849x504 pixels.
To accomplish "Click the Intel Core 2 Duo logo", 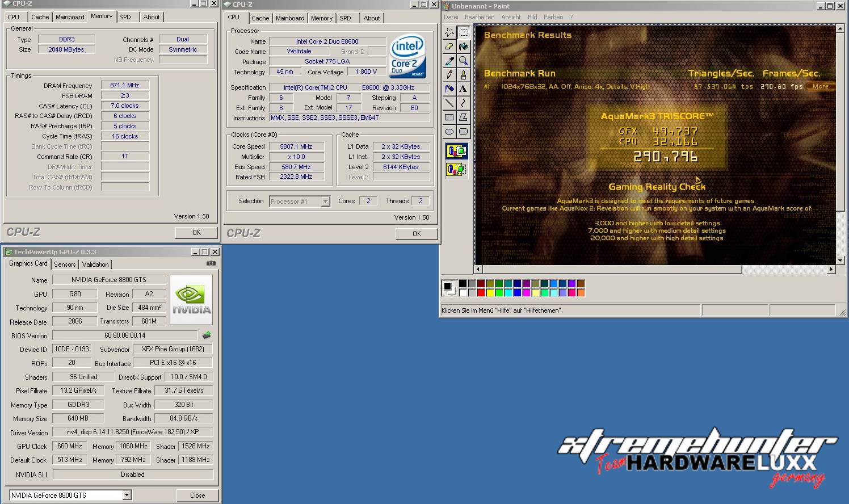I will 408,57.
